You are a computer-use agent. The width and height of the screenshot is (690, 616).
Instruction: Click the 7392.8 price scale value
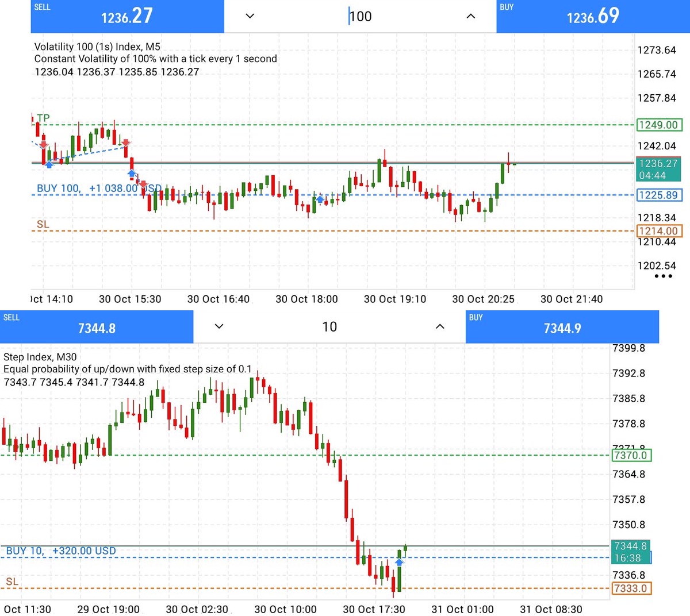[x=629, y=374]
